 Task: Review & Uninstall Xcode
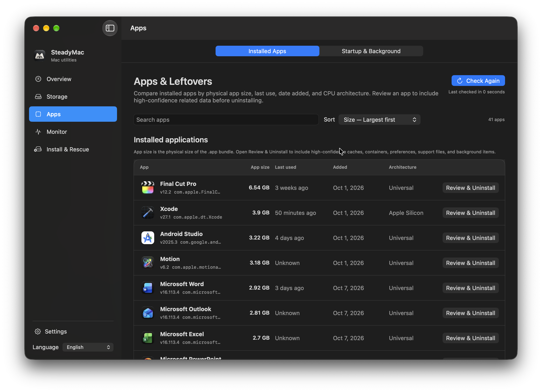tap(470, 213)
